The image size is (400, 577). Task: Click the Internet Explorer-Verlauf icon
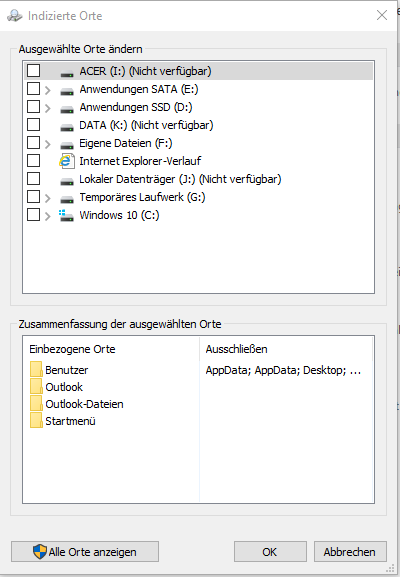[67, 161]
